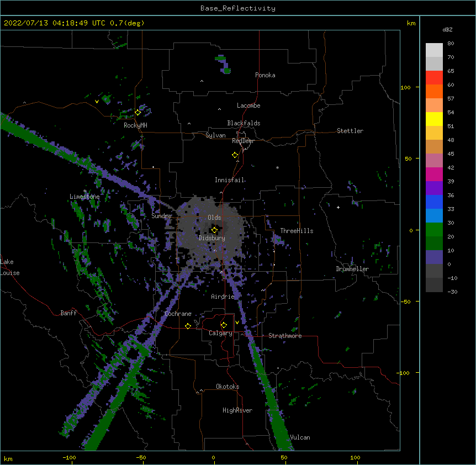The width and height of the screenshot is (476, 465).
Task: Click the Innisfail city label
Action: tap(230, 180)
